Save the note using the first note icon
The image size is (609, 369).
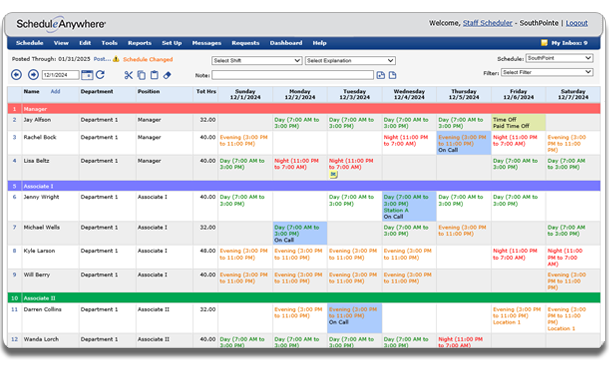(381, 75)
